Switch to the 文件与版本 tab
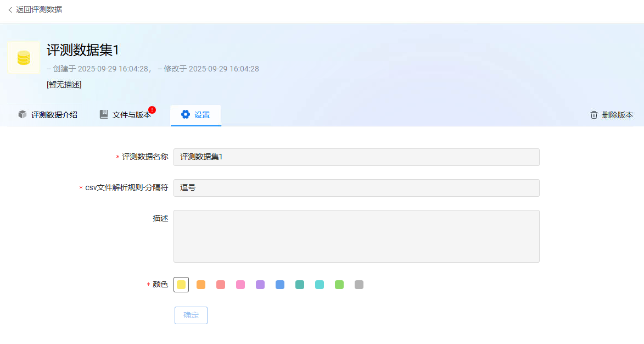Image resolution: width=644 pixels, height=344 pixels. (131, 115)
